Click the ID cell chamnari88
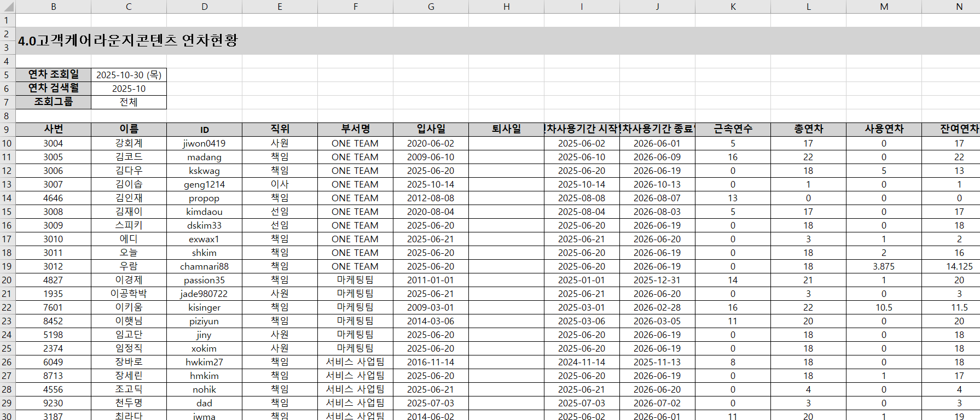Screen dimensions: 980x420 click(204, 266)
